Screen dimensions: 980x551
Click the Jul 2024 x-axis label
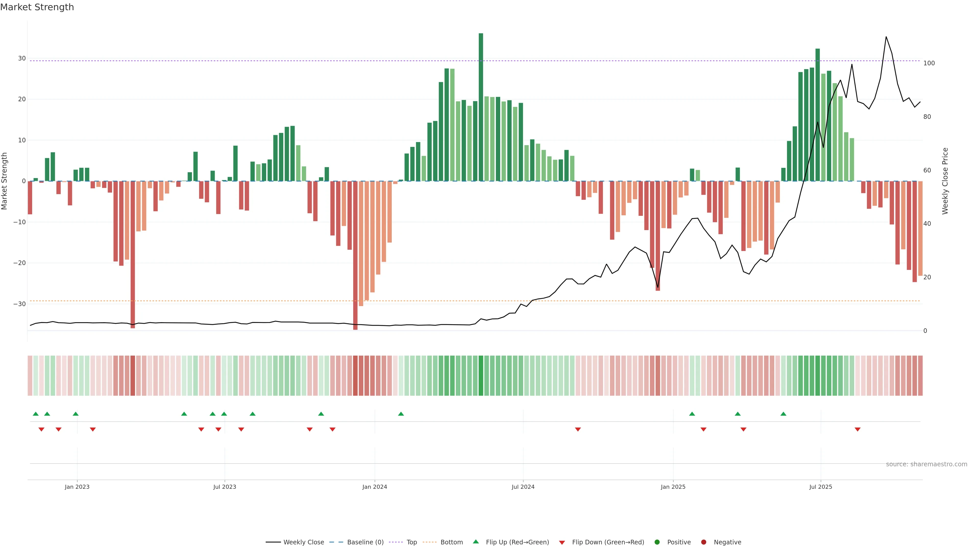[523, 487]
